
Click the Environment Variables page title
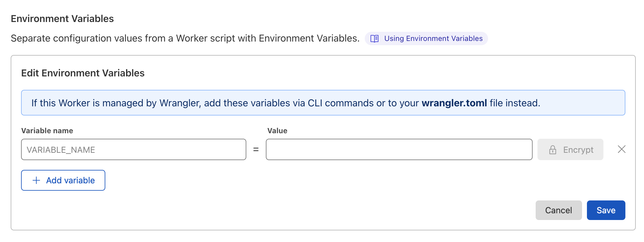pyautogui.click(x=62, y=18)
